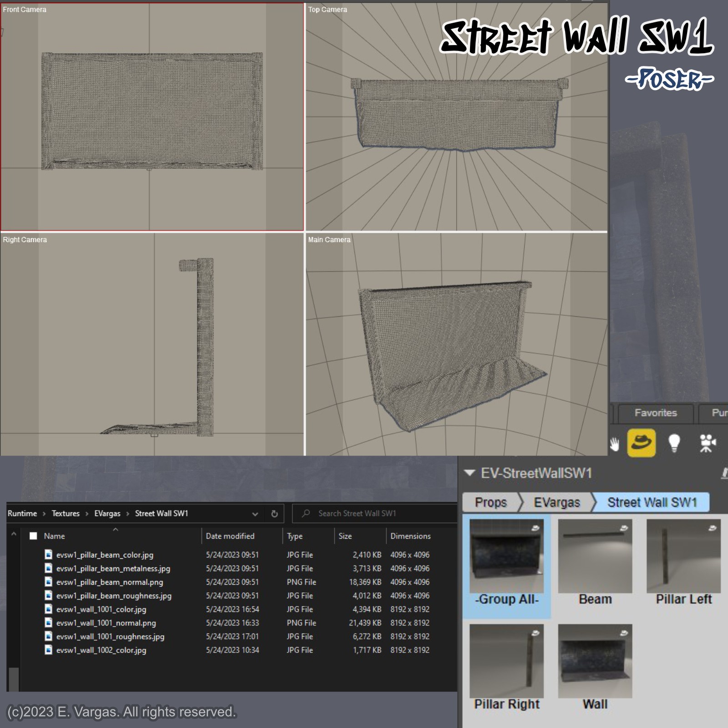
Task: Click the search magnifier icon
Action: pos(306,513)
